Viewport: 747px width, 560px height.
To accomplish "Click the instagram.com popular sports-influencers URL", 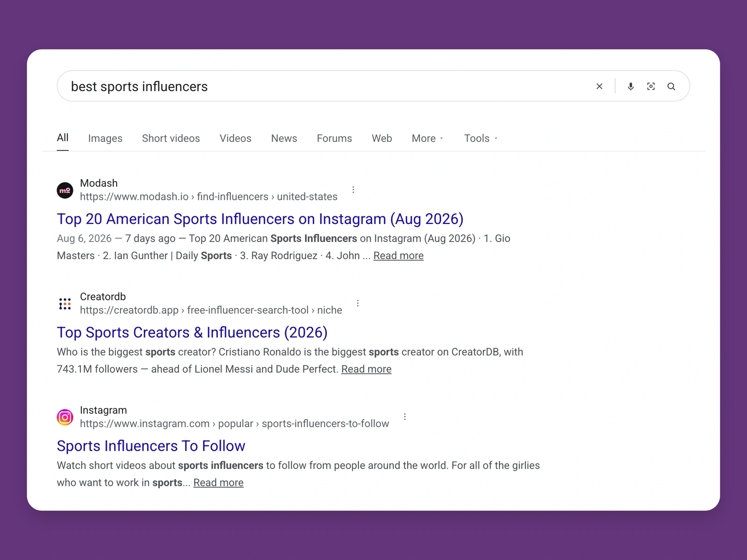I will [x=234, y=424].
